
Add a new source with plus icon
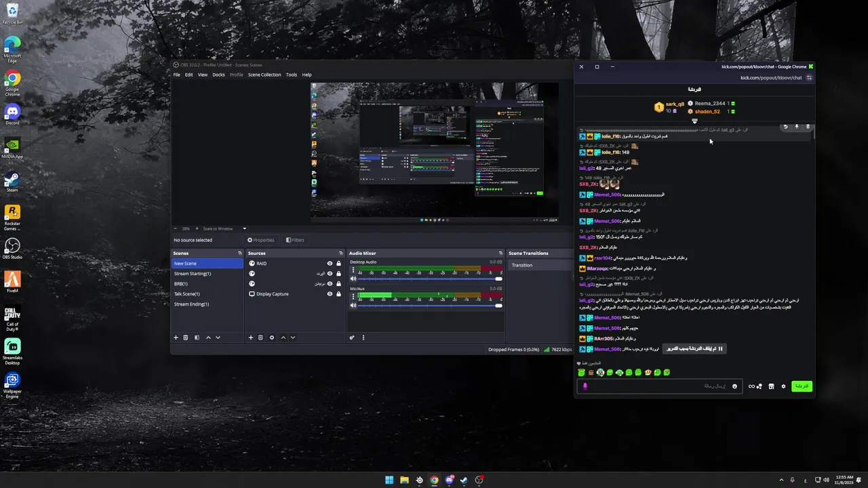[250, 338]
